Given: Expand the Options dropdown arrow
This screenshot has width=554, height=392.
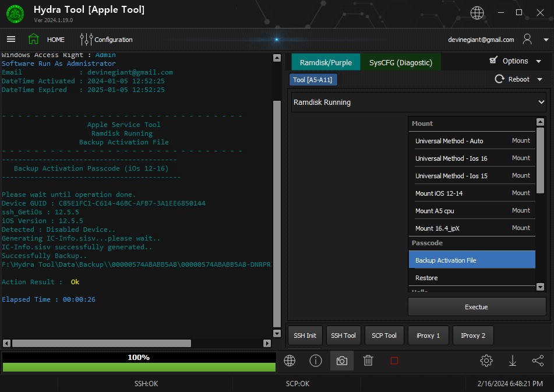Looking at the screenshot, I should (538, 61).
